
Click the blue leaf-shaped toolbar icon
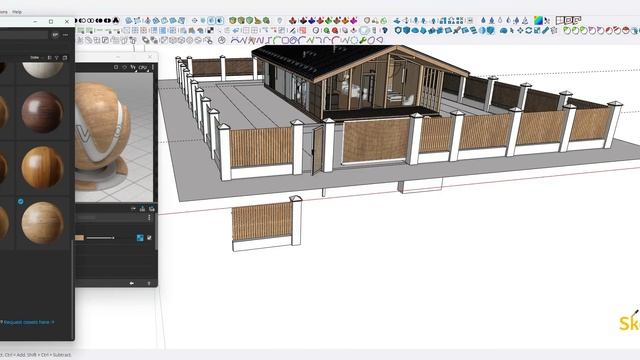click(311, 20)
